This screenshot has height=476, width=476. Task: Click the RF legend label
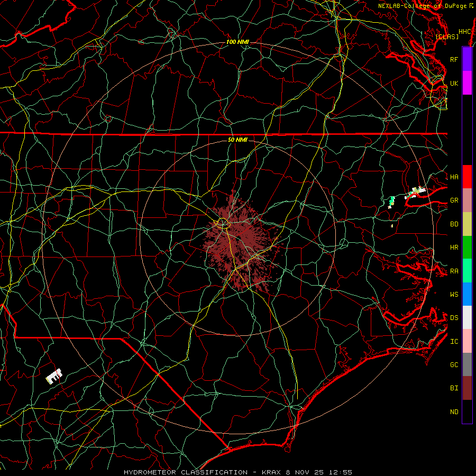[x=454, y=59]
